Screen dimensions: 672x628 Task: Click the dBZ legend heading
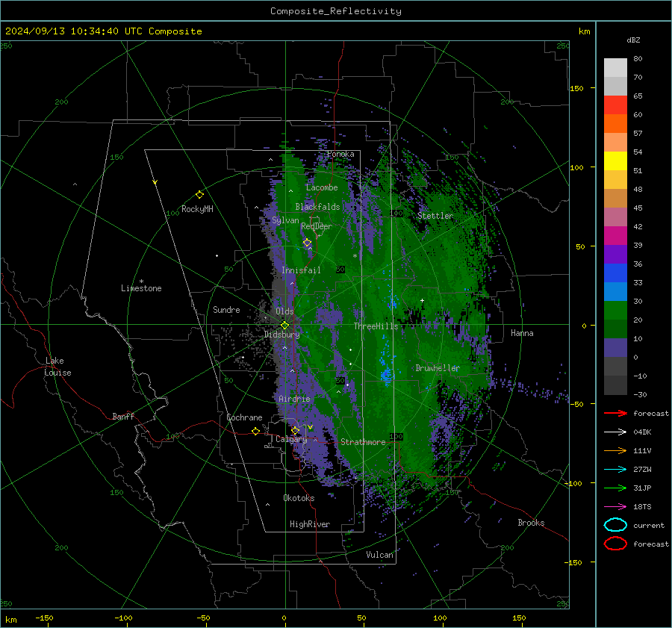point(633,40)
